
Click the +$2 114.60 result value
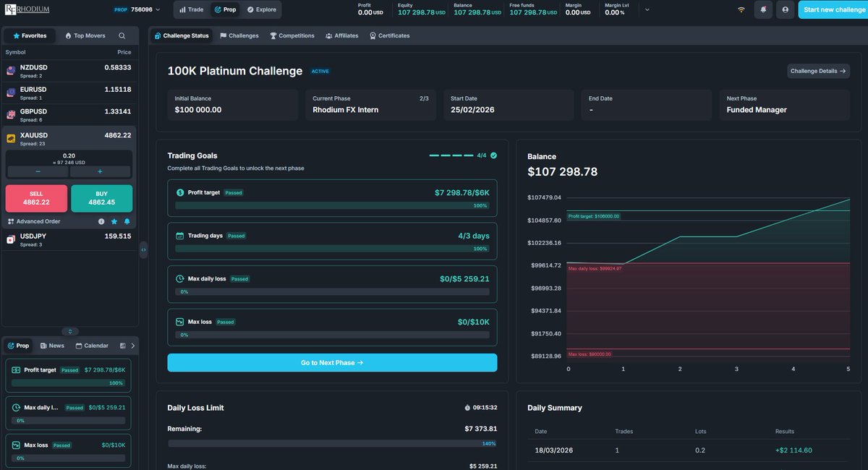(792, 450)
